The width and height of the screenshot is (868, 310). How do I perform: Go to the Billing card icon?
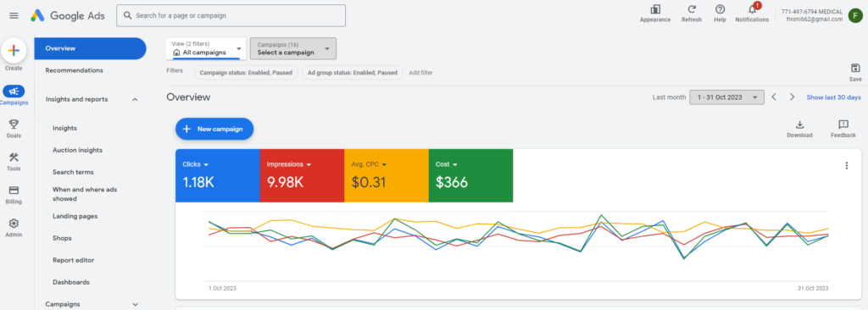click(14, 191)
